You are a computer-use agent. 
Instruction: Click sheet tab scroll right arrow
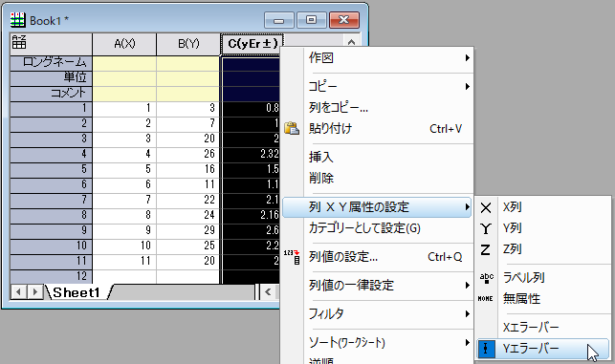(34, 292)
